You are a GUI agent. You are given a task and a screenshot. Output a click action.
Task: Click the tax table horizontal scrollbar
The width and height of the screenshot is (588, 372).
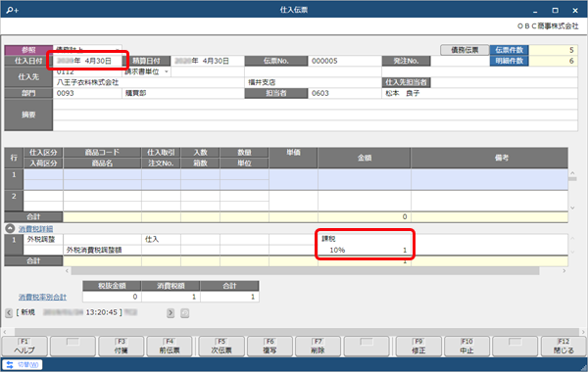tap(305, 271)
